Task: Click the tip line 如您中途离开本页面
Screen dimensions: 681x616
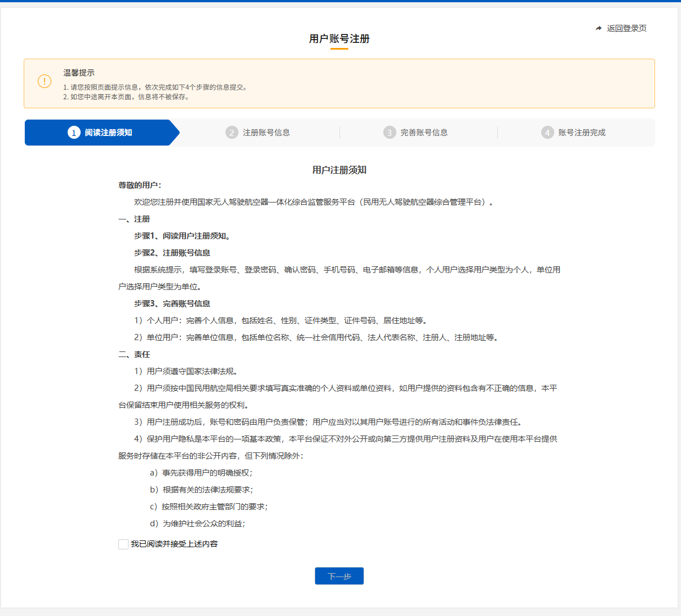Action: coord(127,97)
